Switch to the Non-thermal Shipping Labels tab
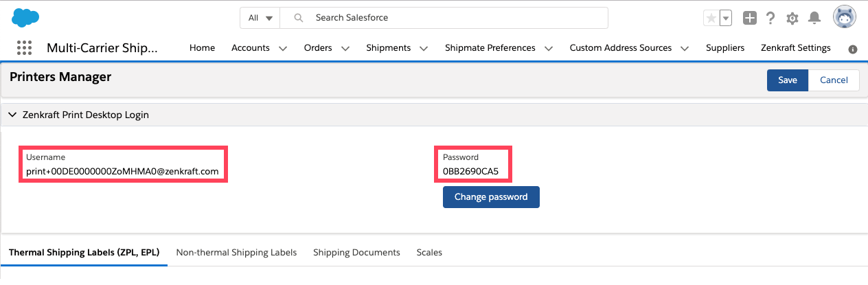868x285 pixels. [x=236, y=253]
